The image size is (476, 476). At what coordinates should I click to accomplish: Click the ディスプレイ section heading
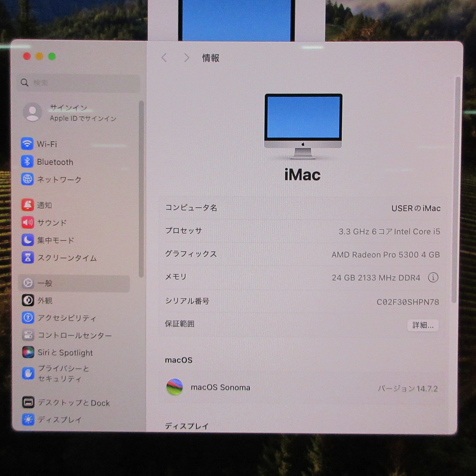187,426
